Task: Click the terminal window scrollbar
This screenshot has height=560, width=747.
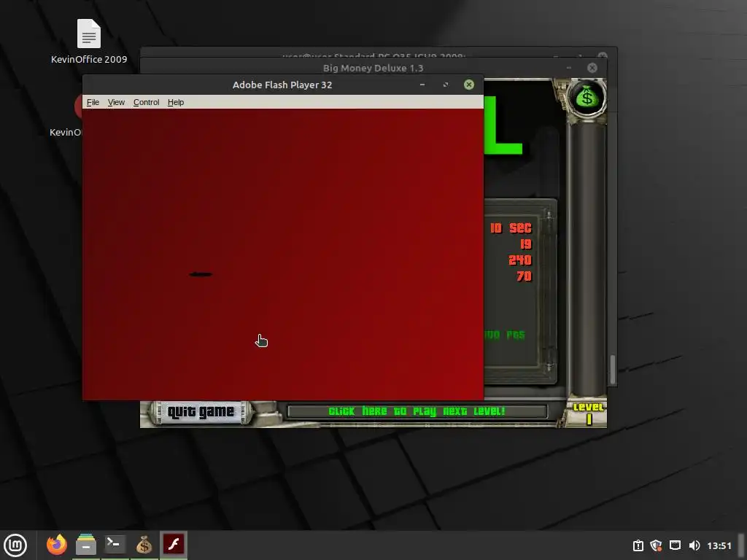Action: [x=613, y=369]
